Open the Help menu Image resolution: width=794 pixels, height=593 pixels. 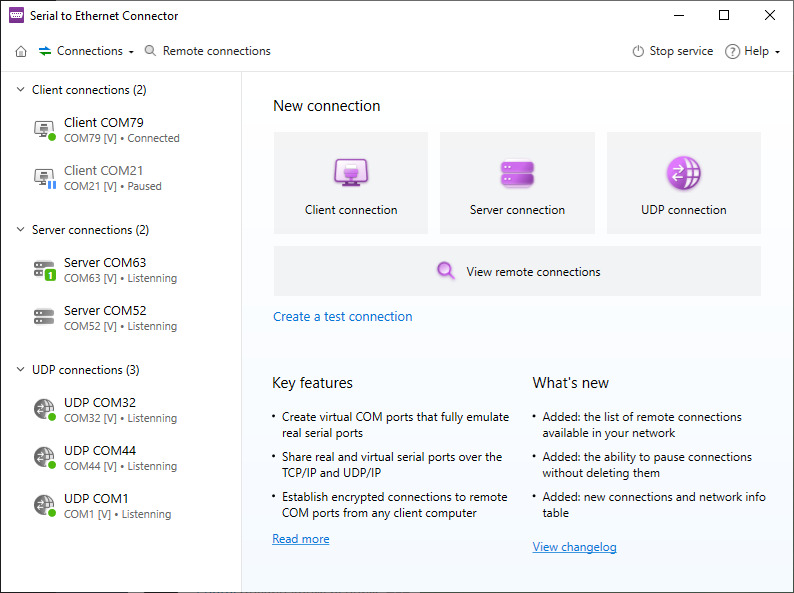752,51
